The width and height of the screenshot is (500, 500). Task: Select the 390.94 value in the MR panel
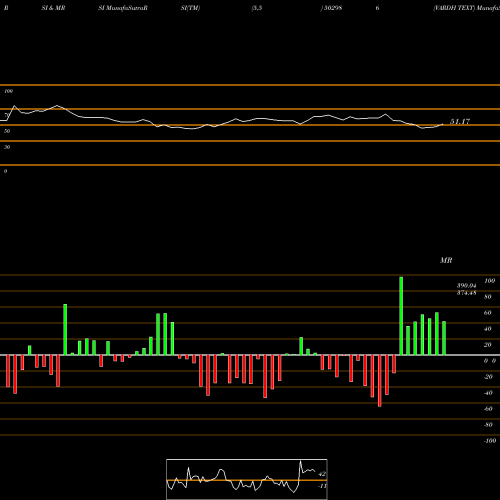tap(466, 286)
